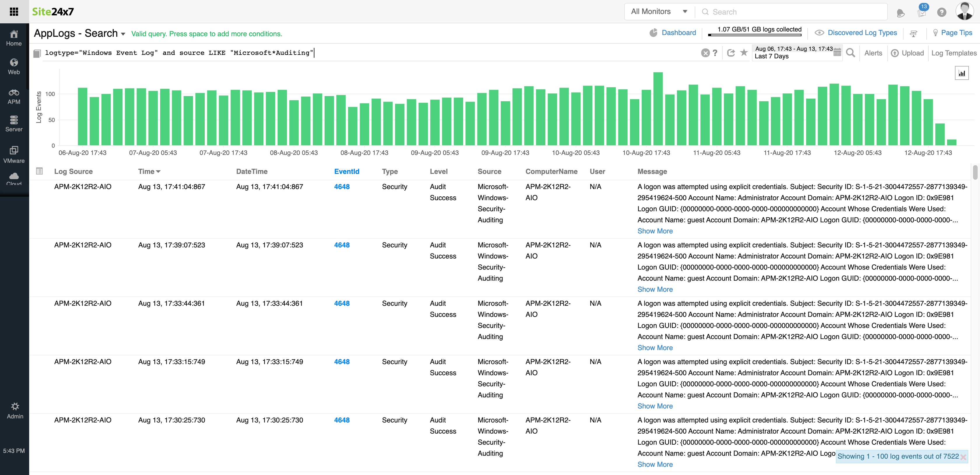
Task: Save the search with the star icon
Action: [744, 53]
